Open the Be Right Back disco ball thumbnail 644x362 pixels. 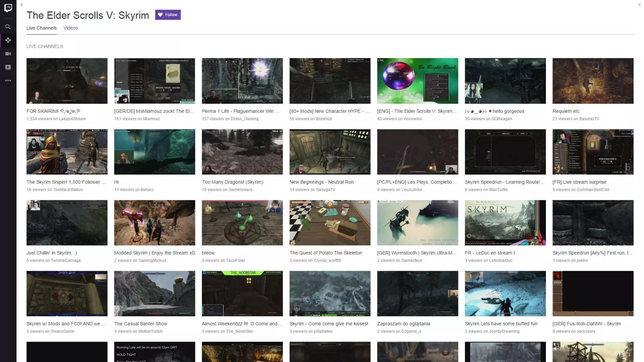(x=417, y=81)
